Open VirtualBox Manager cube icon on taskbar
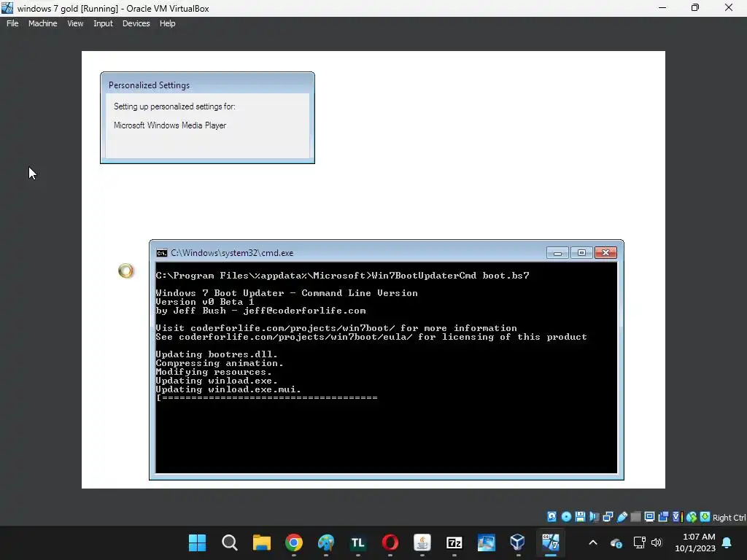This screenshot has width=747, height=560. tap(518, 542)
